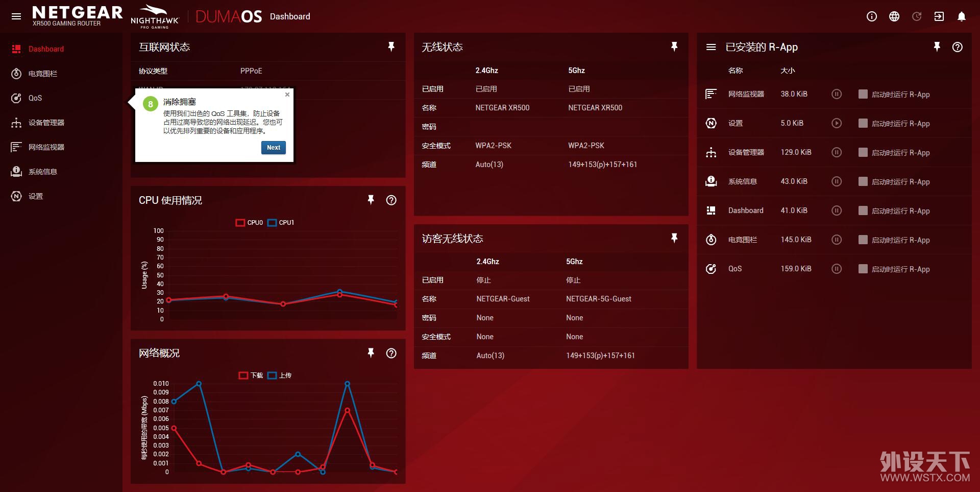Click NETGEAR-5G-Guest name value

[x=598, y=299]
